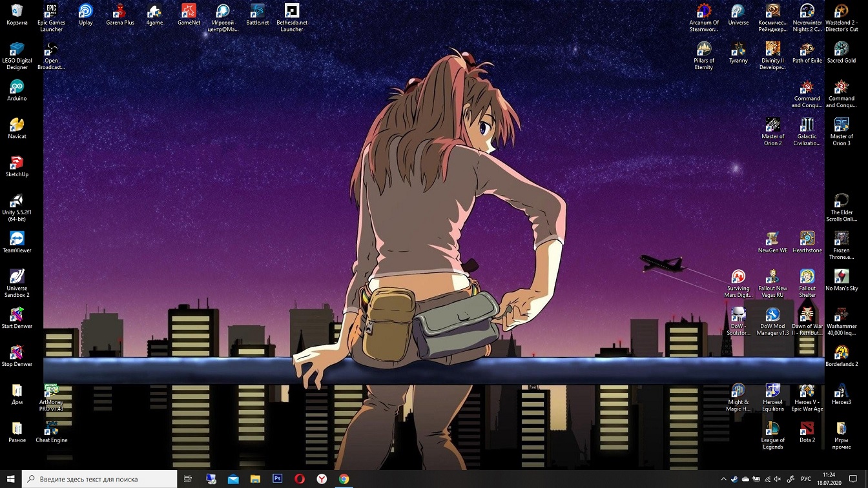Unmute sound via the tray volume icon
868x488 pixels.
tap(779, 479)
